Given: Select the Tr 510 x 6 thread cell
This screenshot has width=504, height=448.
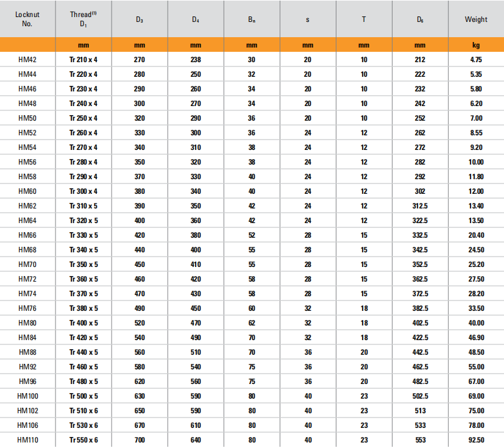Looking at the screenshot, I should pyautogui.click(x=83, y=410).
